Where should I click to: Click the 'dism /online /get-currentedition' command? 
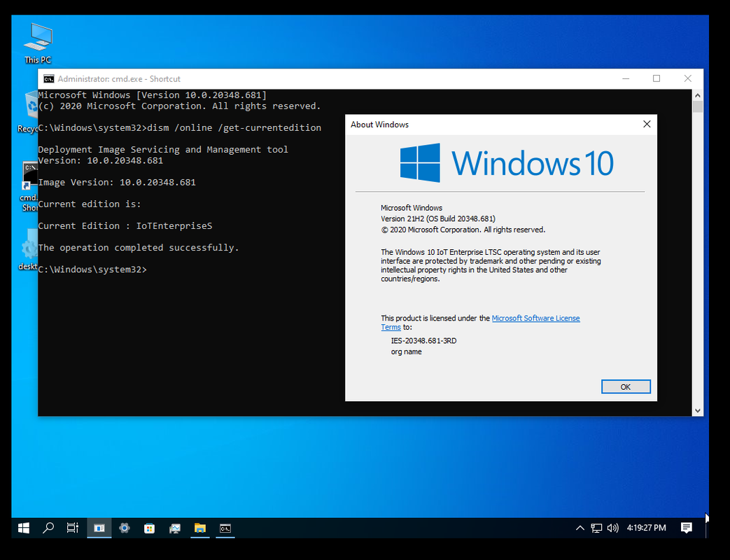[234, 128]
